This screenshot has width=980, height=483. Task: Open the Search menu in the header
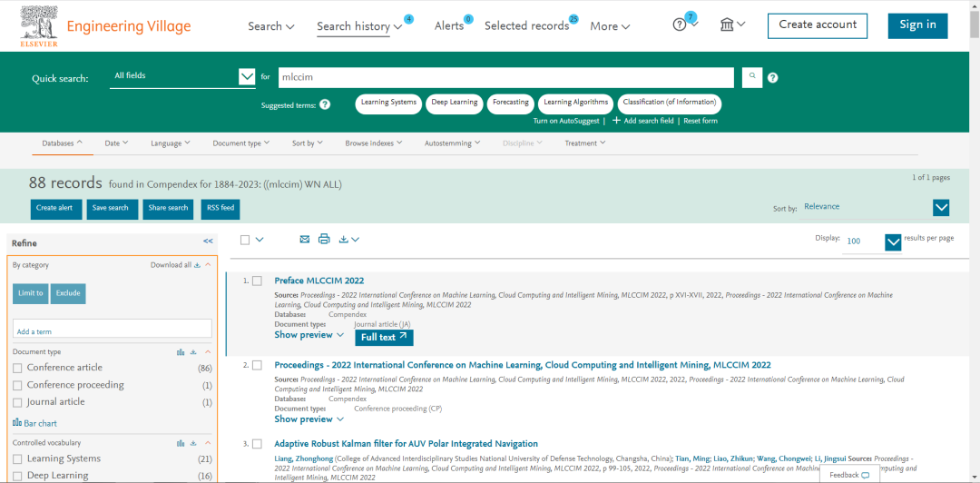(x=271, y=26)
